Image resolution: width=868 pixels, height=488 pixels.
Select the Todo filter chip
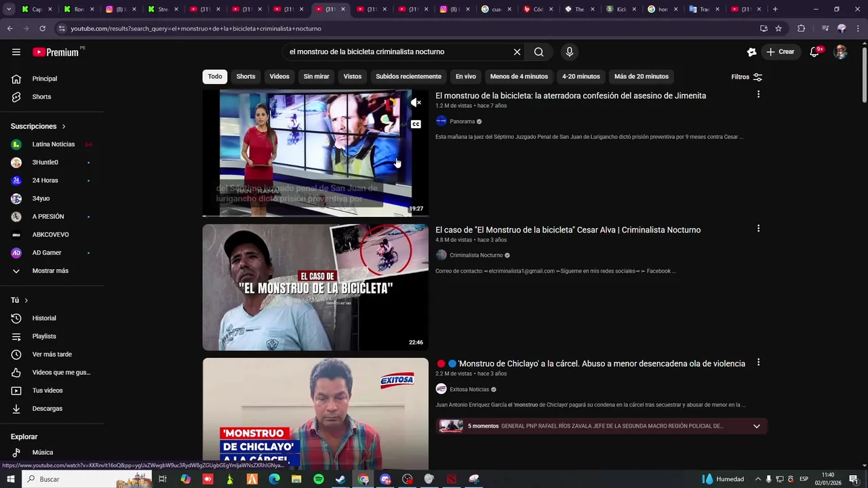click(215, 77)
